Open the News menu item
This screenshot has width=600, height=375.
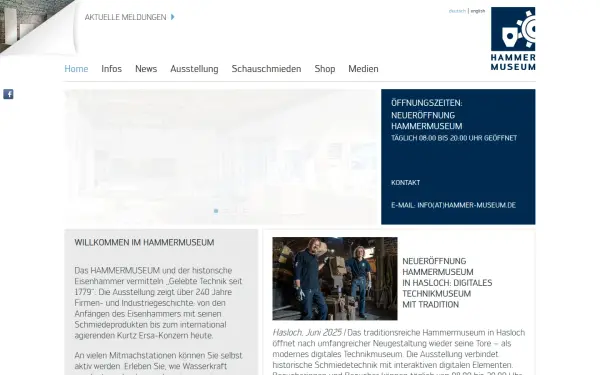tap(146, 69)
